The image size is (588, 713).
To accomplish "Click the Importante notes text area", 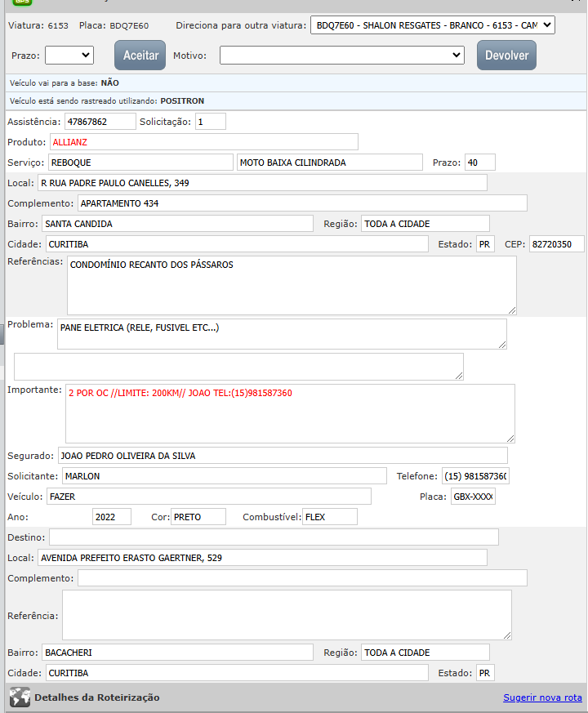I will 290,413.
